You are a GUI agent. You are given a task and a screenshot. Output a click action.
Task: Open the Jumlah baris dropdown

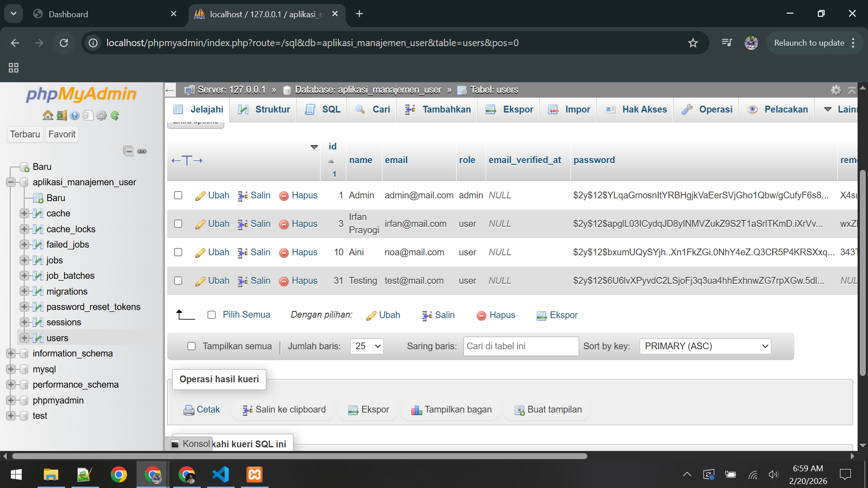click(x=367, y=346)
